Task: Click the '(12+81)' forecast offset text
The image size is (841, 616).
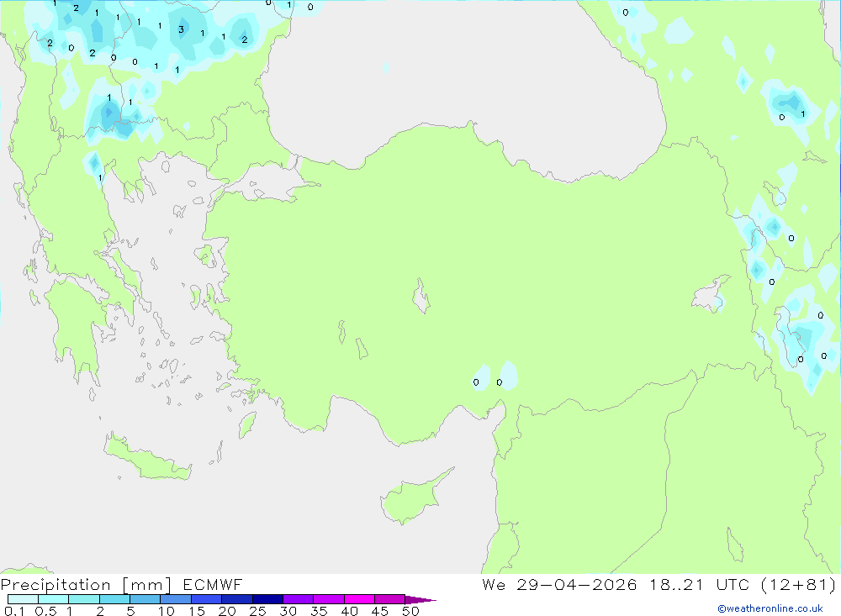Action: click(798, 584)
